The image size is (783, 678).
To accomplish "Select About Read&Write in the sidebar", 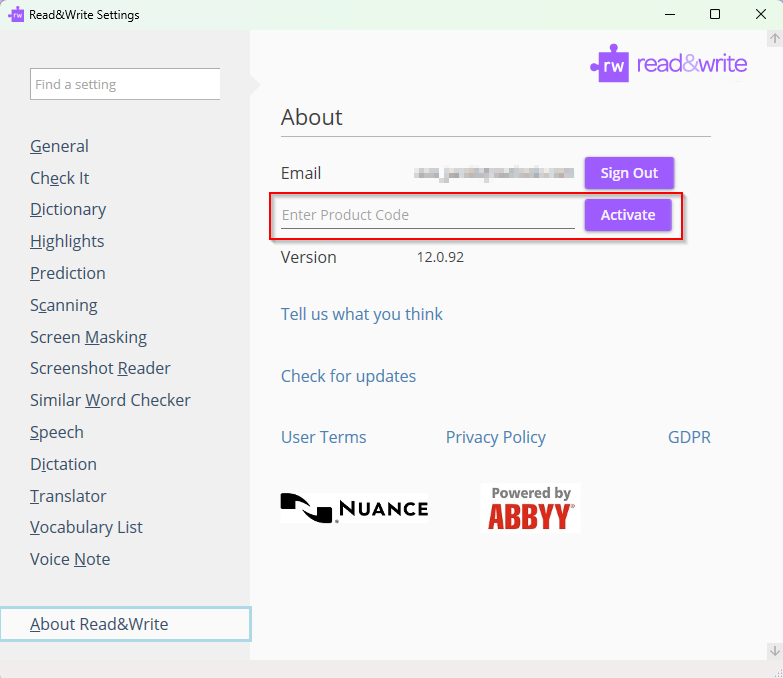I will 125,624.
